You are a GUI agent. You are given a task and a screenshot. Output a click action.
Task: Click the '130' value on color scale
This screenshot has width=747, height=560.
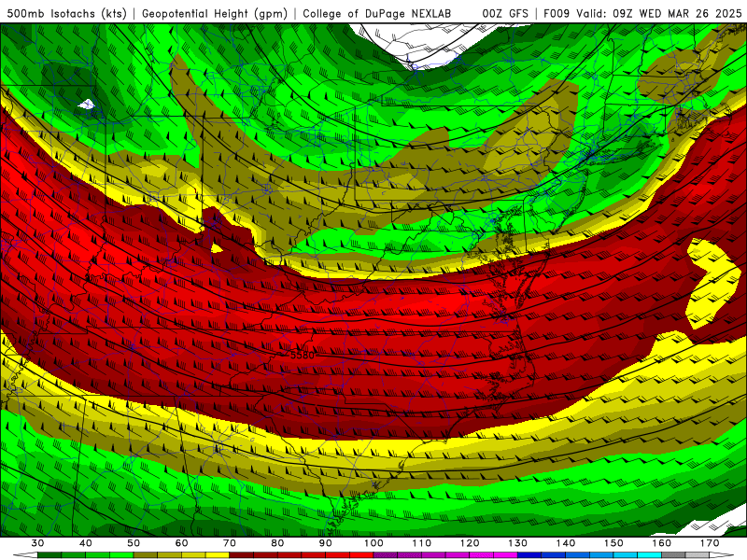click(x=517, y=543)
